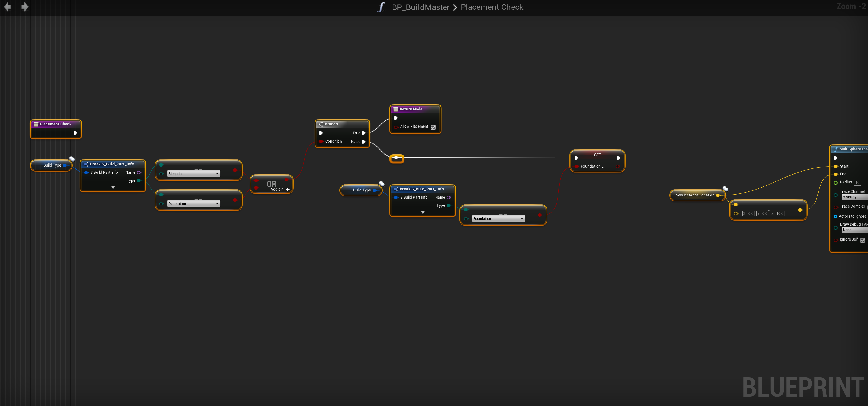This screenshot has width=868, height=406.
Task: Toggle the Allow Placement checkbox
Action: tap(433, 127)
